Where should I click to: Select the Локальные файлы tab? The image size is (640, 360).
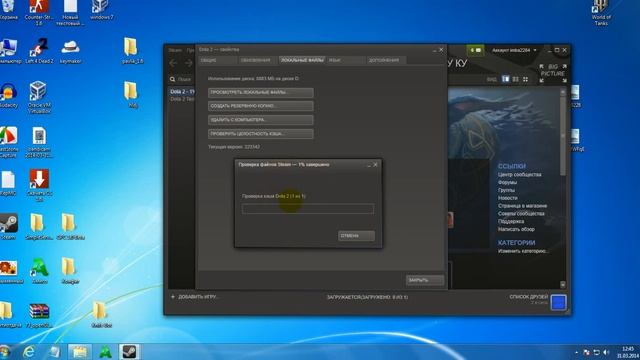(x=302, y=60)
